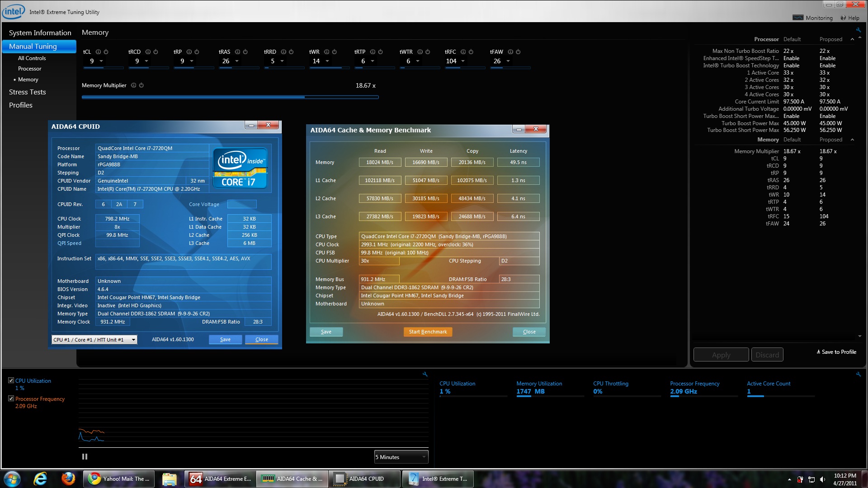Click the wrench icon above the Processor summary
Screen dimensions: 868x488
858,30
